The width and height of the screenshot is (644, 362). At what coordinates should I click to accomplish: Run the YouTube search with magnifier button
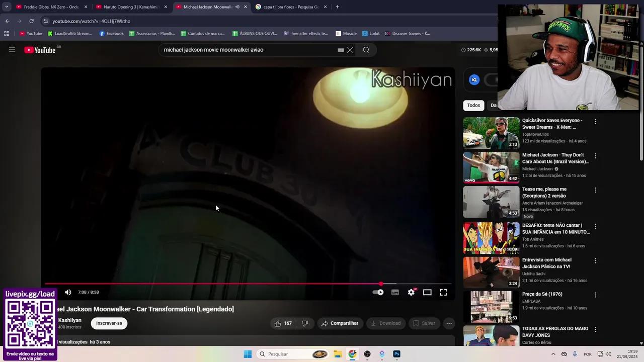(x=366, y=50)
